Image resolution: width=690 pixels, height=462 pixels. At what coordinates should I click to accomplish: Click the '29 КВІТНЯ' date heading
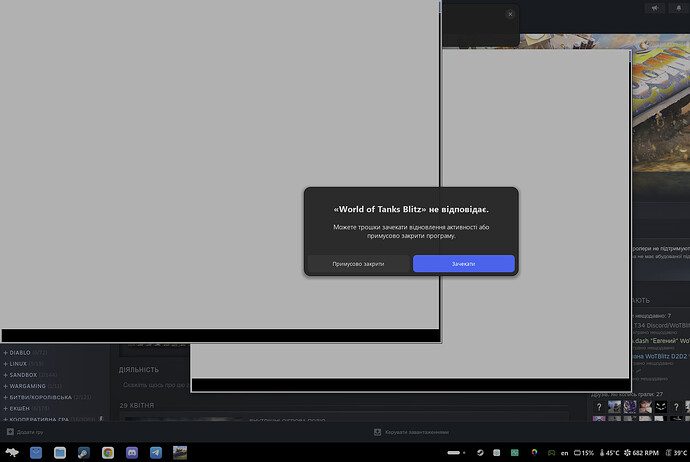[x=137, y=405]
